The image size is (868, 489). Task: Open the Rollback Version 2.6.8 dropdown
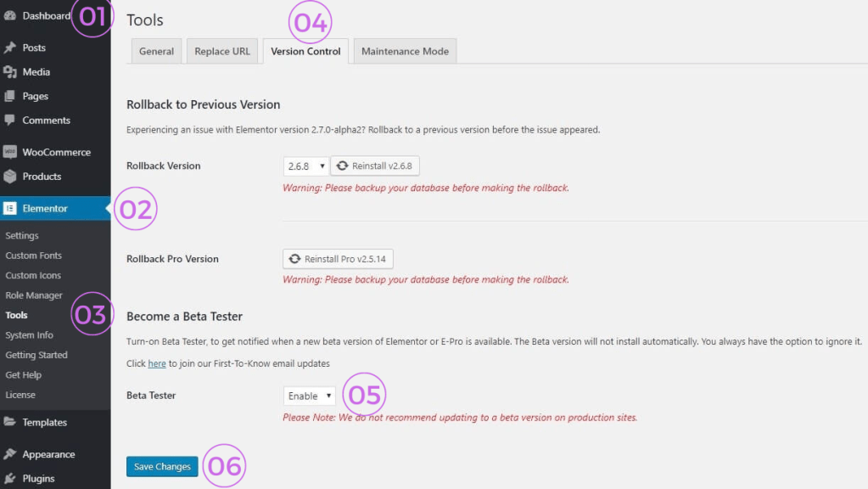pos(305,166)
